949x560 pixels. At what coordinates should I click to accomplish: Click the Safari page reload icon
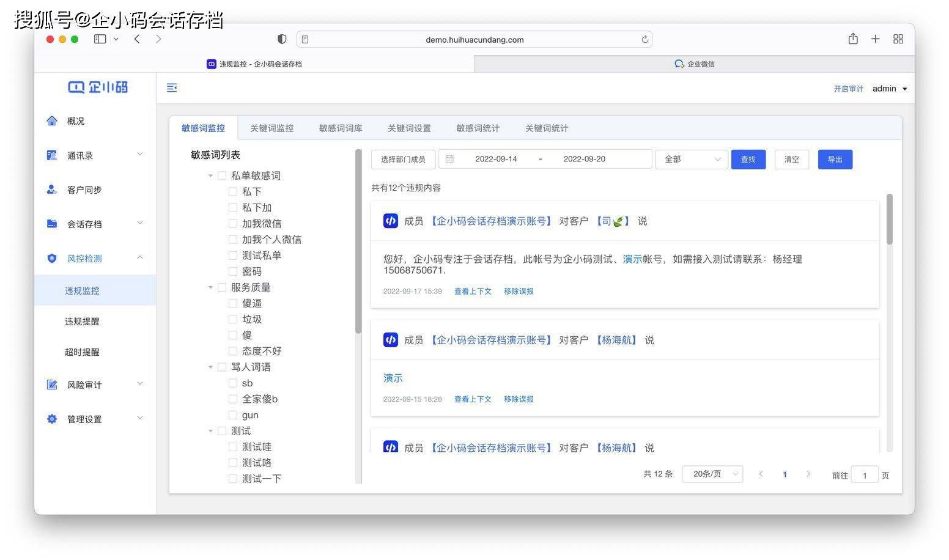[x=644, y=40]
